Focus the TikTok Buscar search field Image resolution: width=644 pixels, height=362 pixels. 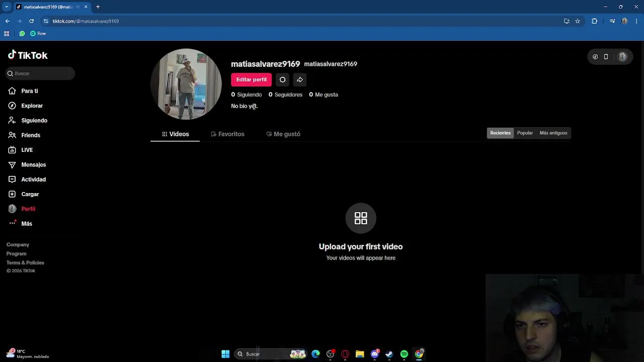(41, 73)
